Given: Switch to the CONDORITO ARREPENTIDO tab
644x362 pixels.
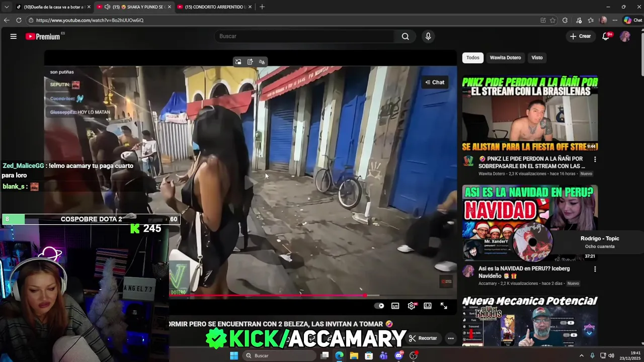Looking at the screenshot, I should click(x=215, y=7).
